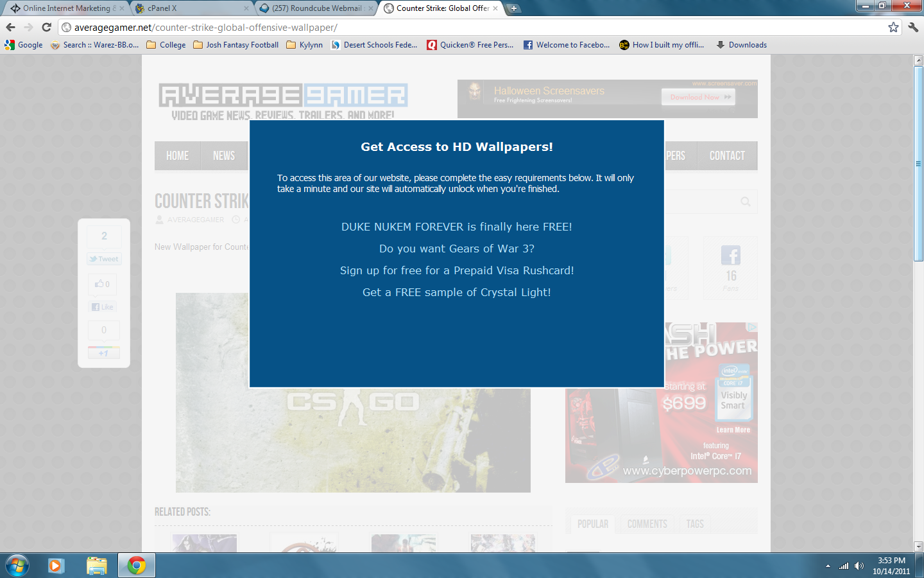Click the Chrome icon in the taskbar
The height and width of the screenshot is (578, 924).
click(136, 566)
